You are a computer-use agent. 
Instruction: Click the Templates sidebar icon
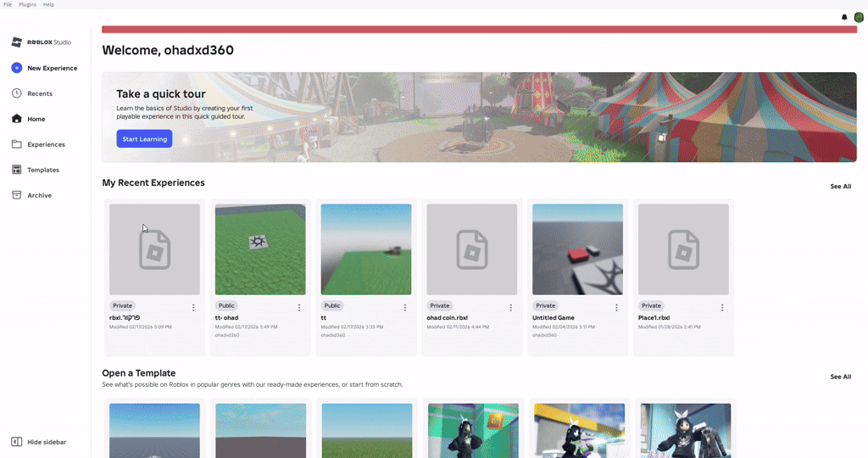(x=17, y=170)
